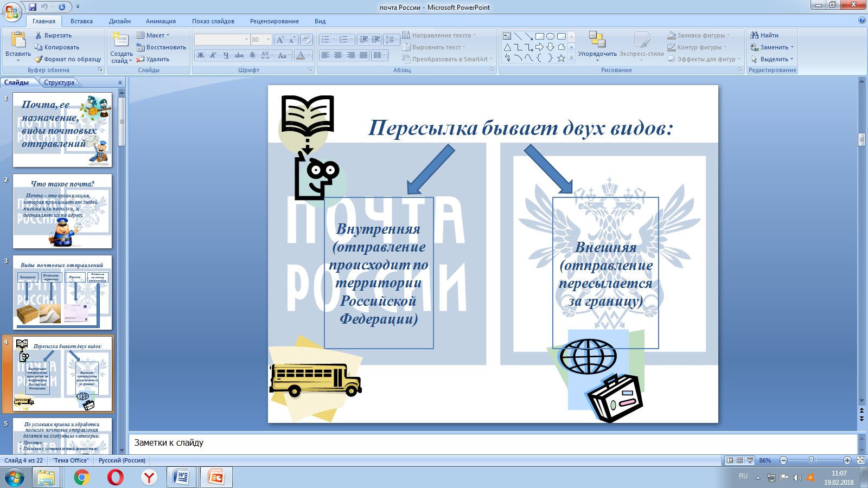The image size is (868, 488).
Task: Switch to the Word taskbar window
Action: pyautogui.click(x=182, y=477)
